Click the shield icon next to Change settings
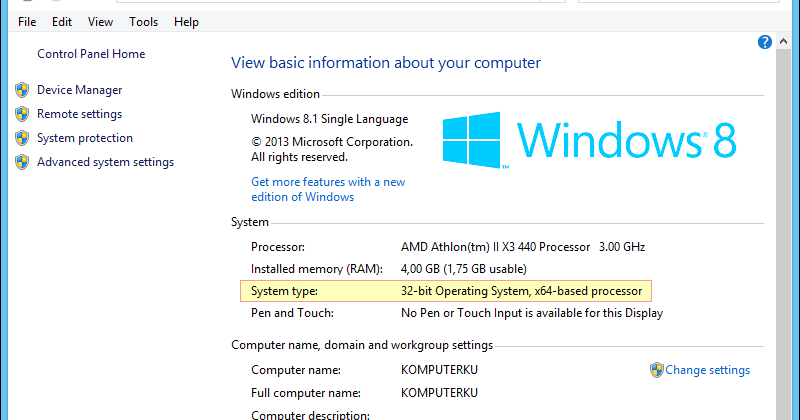Viewport: 800px width, 420px height. [x=657, y=370]
